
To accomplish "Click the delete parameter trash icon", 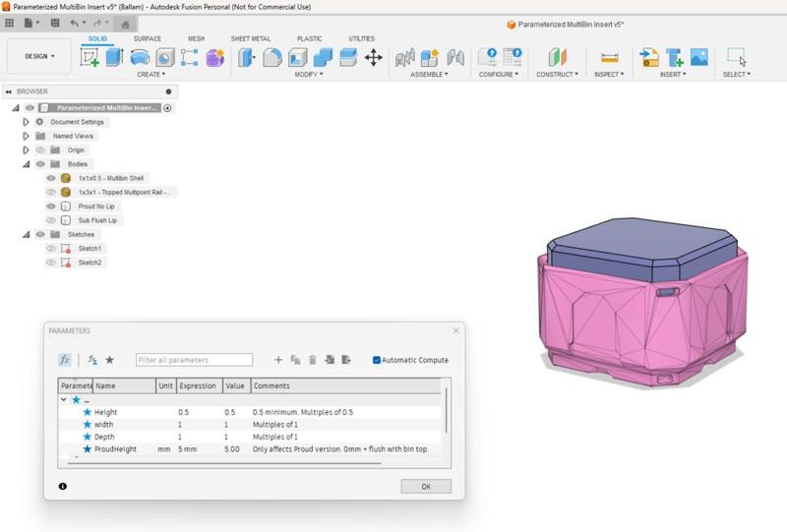I will pos(312,360).
